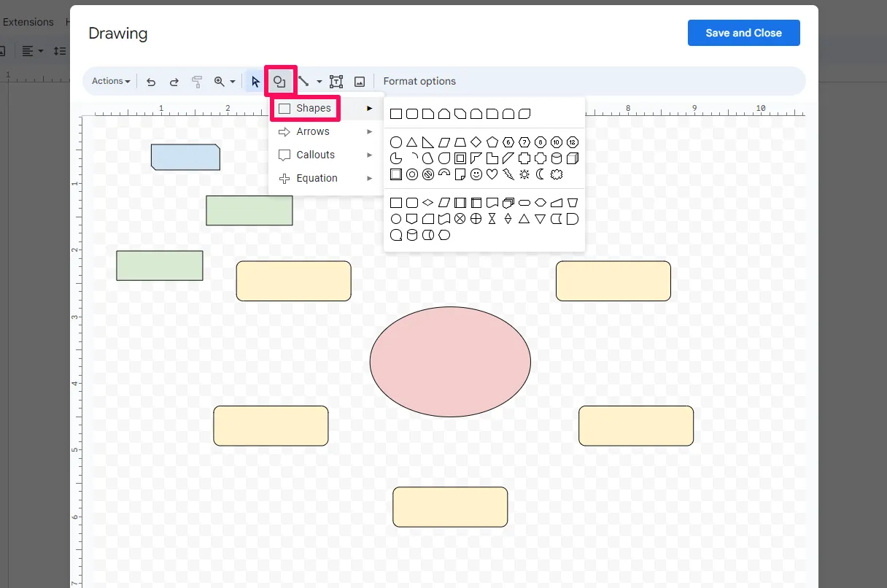Open the Actions dropdown

[111, 81]
